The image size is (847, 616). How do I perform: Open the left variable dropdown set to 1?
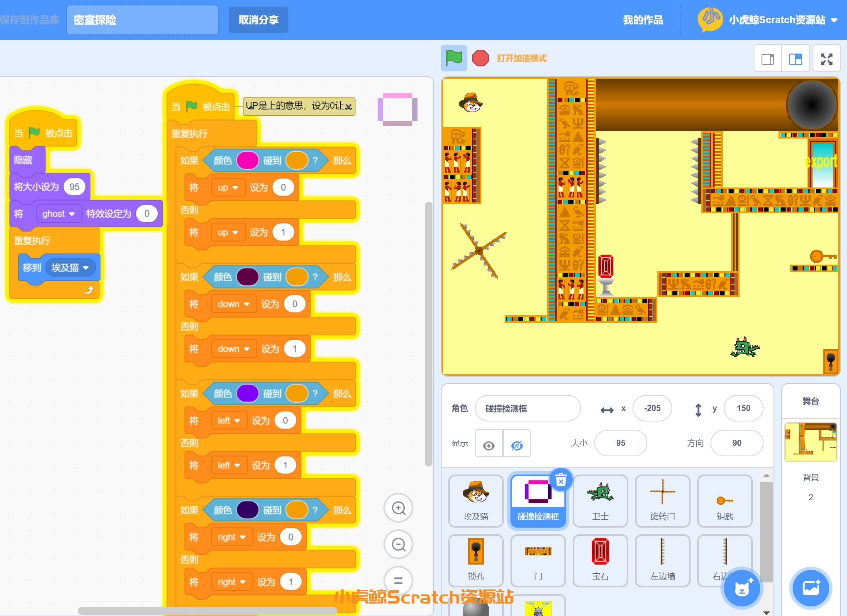coord(229,465)
